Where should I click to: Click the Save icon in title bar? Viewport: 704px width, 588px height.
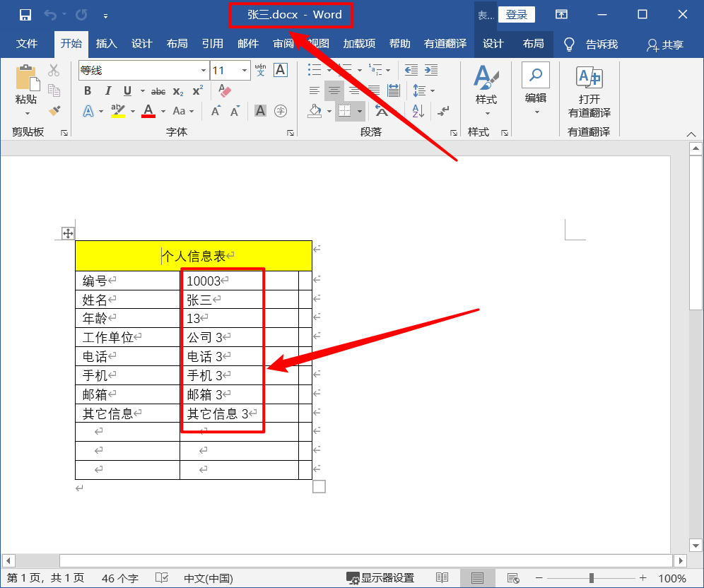click(x=25, y=15)
